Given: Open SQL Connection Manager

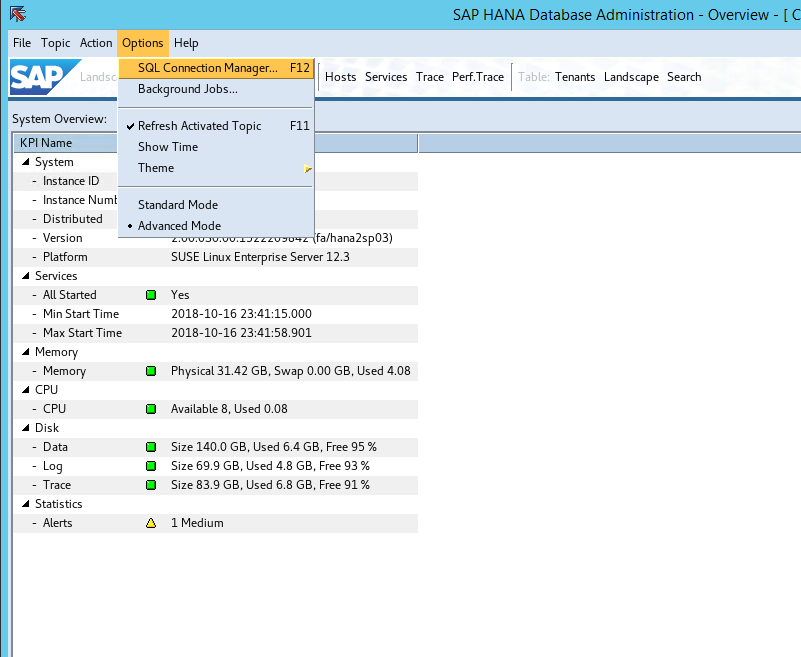Looking at the screenshot, I should click(216, 68).
